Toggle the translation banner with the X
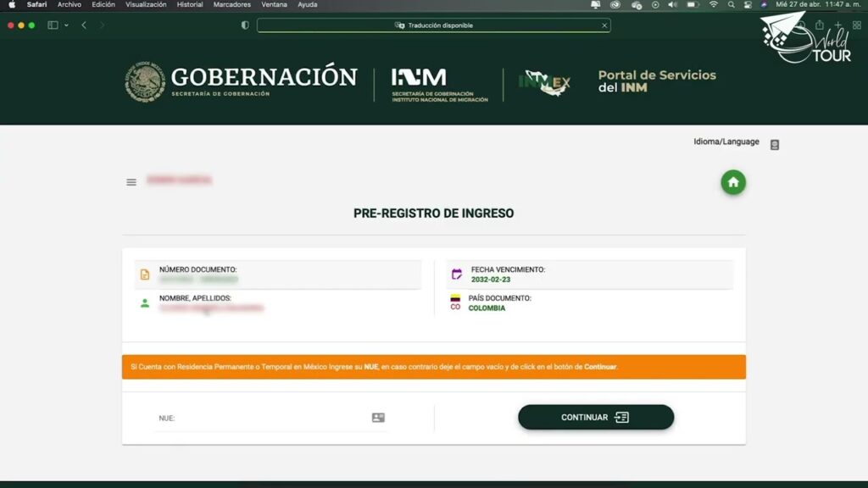868x488 pixels. [603, 25]
